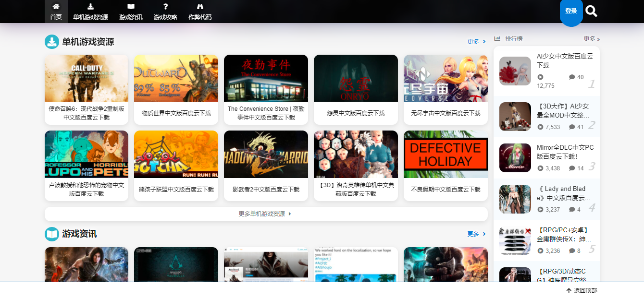This screenshot has width=644, height=298.
Task: Open the 首页 menu item
Action: click(56, 12)
